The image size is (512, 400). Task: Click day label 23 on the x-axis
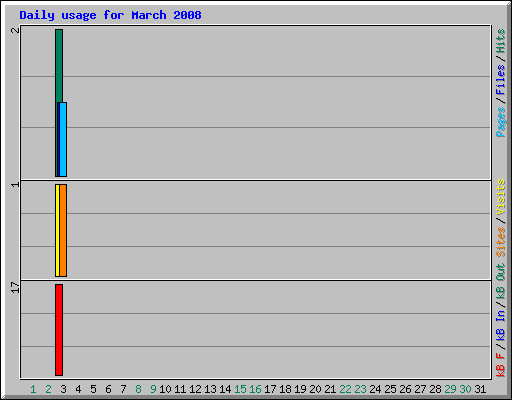point(360,389)
